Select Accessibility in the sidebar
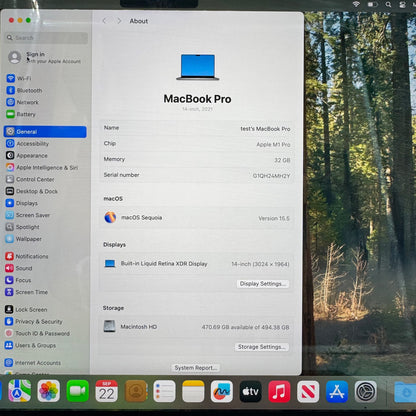This screenshot has width=416, height=416. point(28,144)
